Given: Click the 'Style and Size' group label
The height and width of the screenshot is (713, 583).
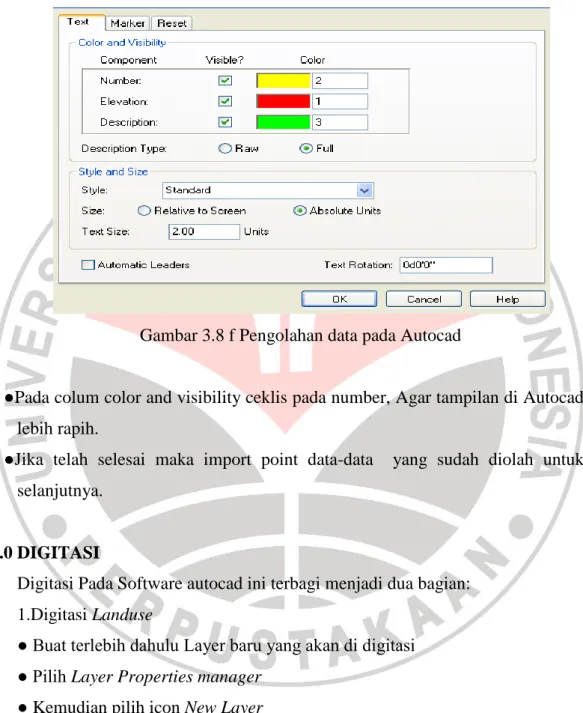Looking at the screenshot, I should pos(113,172).
